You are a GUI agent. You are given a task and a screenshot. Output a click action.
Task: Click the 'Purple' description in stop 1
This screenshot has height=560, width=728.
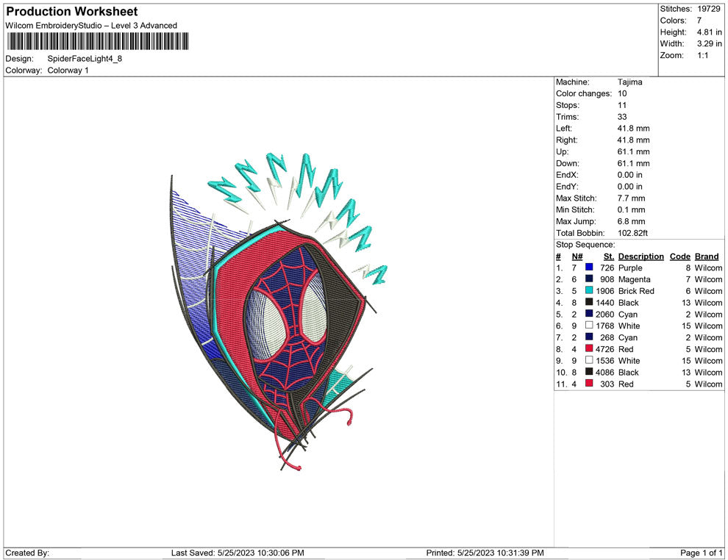tap(630, 268)
